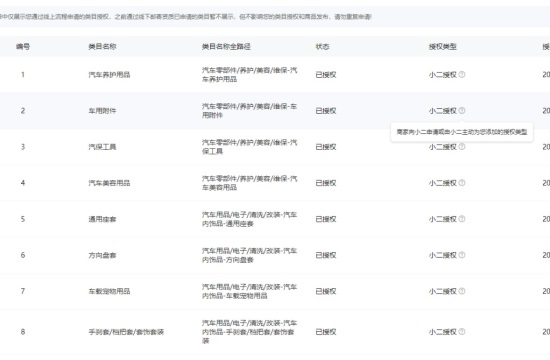Select the category name 汽保工具
Viewport: 550px width, 360px height.
point(102,147)
